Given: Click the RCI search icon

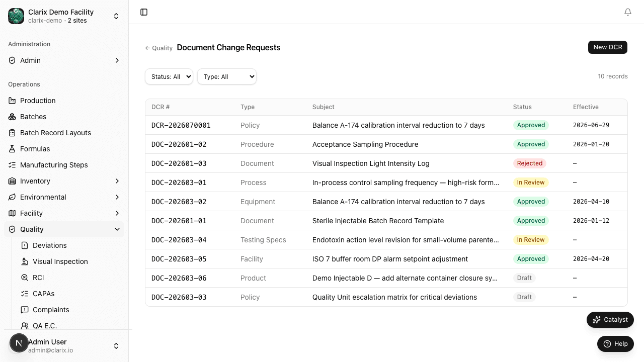Looking at the screenshot, I should pos(25,278).
